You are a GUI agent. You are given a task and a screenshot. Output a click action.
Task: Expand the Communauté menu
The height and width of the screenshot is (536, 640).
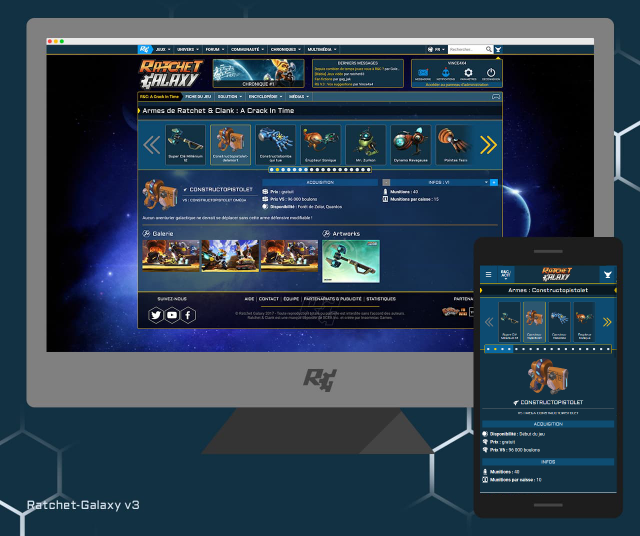click(x=247, y=49)
